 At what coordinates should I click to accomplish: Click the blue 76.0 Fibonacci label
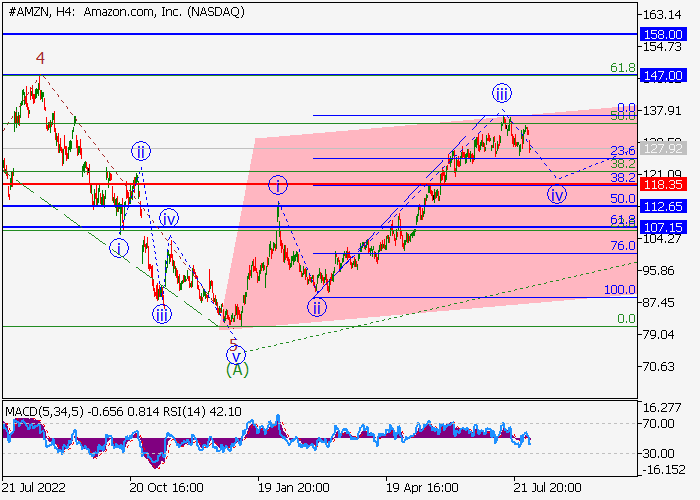click(623, 246)
